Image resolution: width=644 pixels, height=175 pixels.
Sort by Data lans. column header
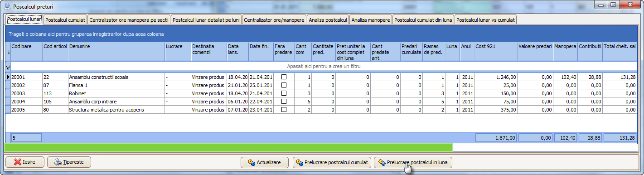click(237, 52)
